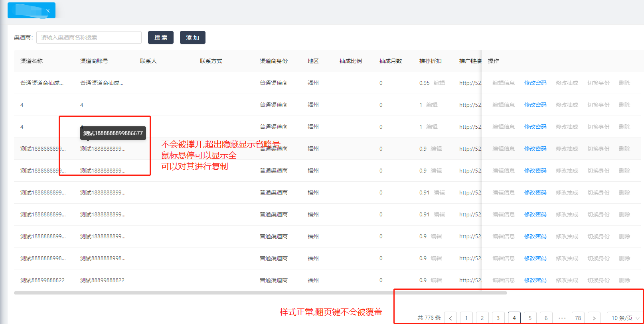644x324 pixels.
Task: Click 福州 in 普通渠道商抽成 row
Action: click(313, 83)
